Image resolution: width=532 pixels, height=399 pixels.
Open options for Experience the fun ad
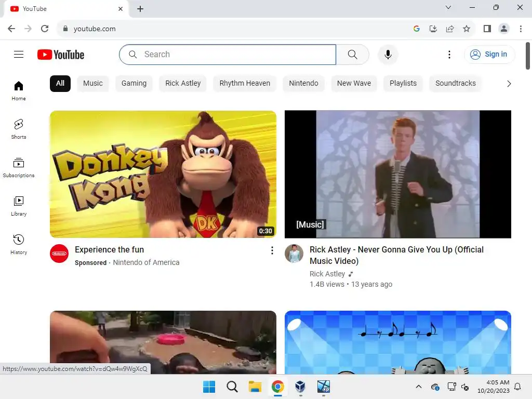pos(272,250)
